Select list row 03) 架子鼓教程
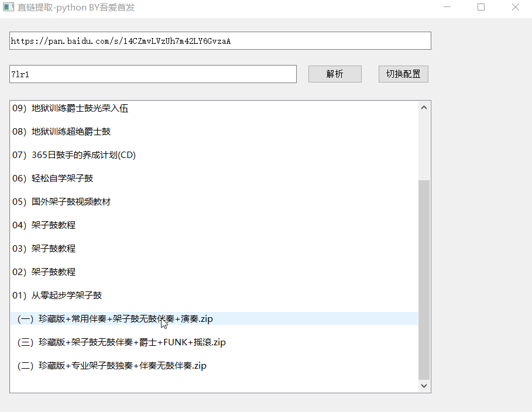 (214, 249)
